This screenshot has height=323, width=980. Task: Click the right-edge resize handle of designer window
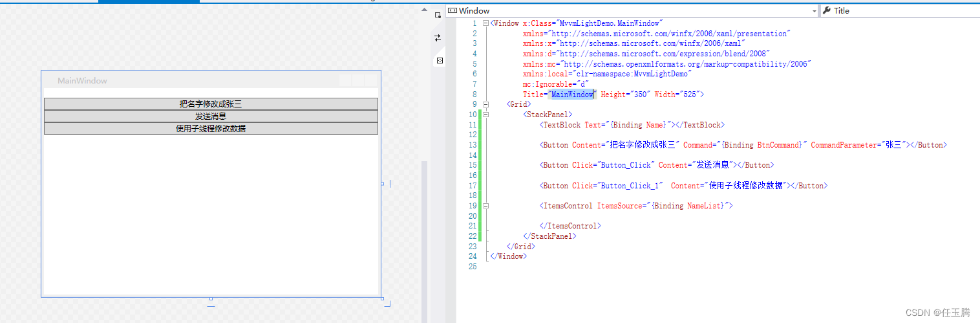coord(382,184)
